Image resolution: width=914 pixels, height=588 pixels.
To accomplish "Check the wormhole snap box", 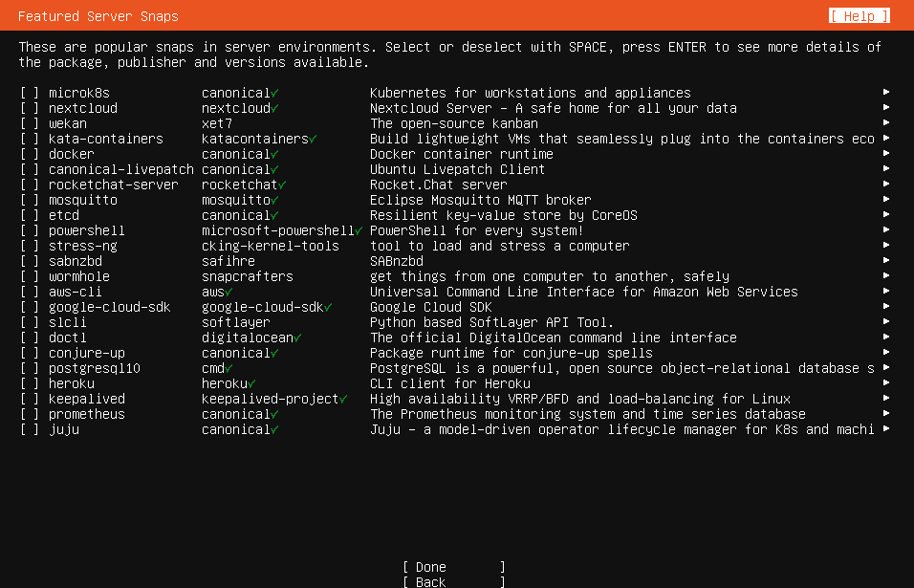I will click(30, 276).
